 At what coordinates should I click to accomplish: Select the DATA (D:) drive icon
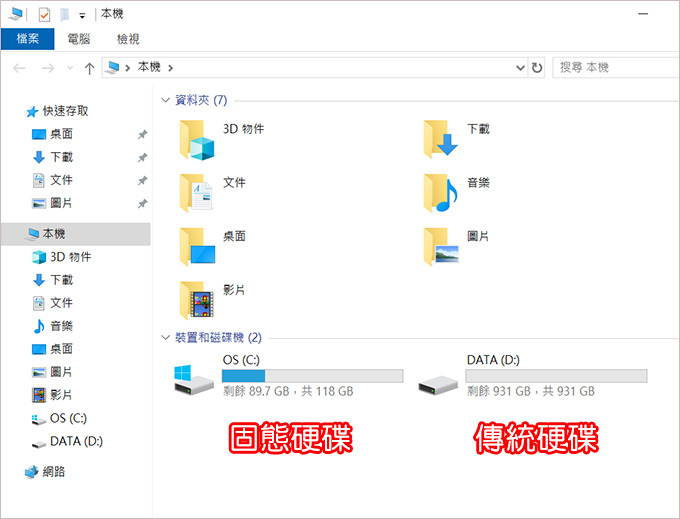438,384
